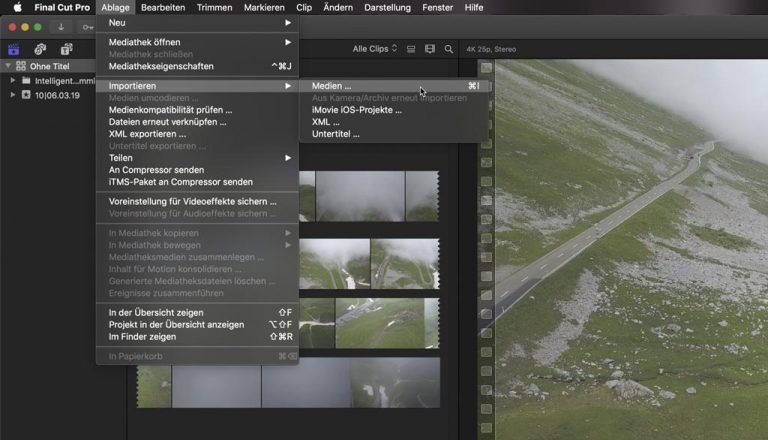Choose Untertitel ... in Importieren submenu
This screenshot has height=440, width=768.
coord(394,134)
